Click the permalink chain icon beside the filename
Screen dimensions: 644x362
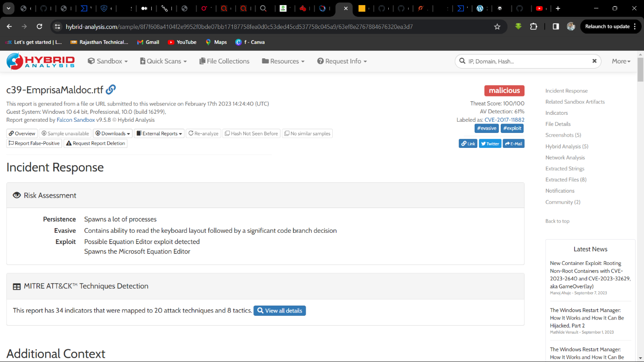111,90
